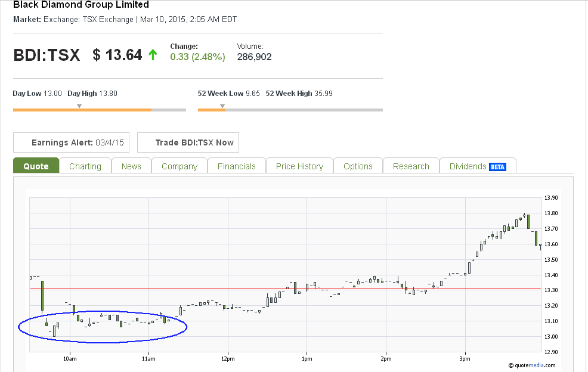Click the Day High 13.80 text
Viewport: 588px width, 372px height.
[92, 94]
